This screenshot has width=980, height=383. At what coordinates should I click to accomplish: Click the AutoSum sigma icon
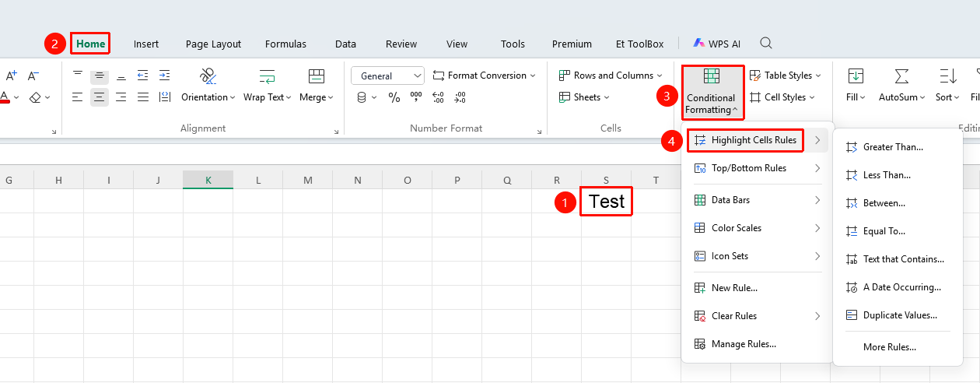coord(901,76)
